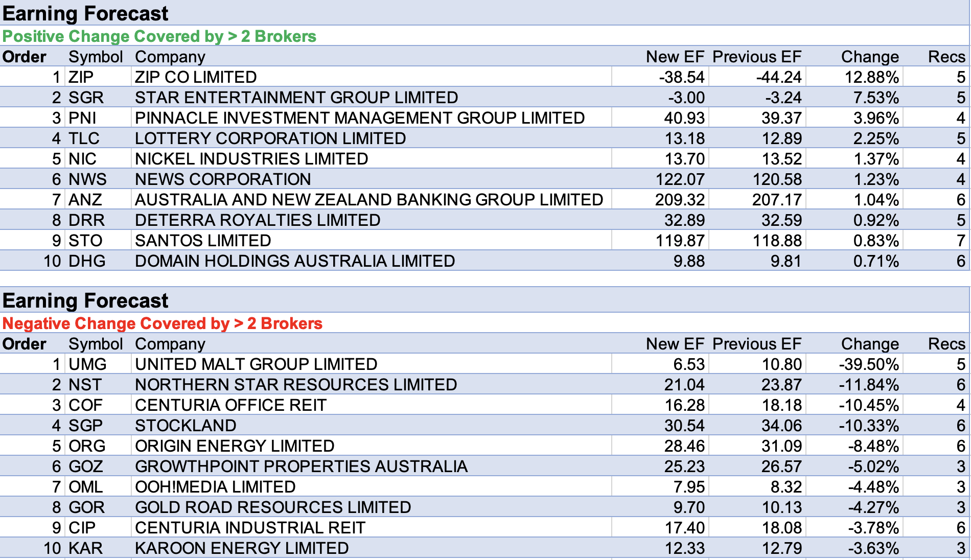Viewport: 971px width, 560px height.
Task: Click the OOH!MEDIA LIMITED company cell
Action: pos(215,487)
